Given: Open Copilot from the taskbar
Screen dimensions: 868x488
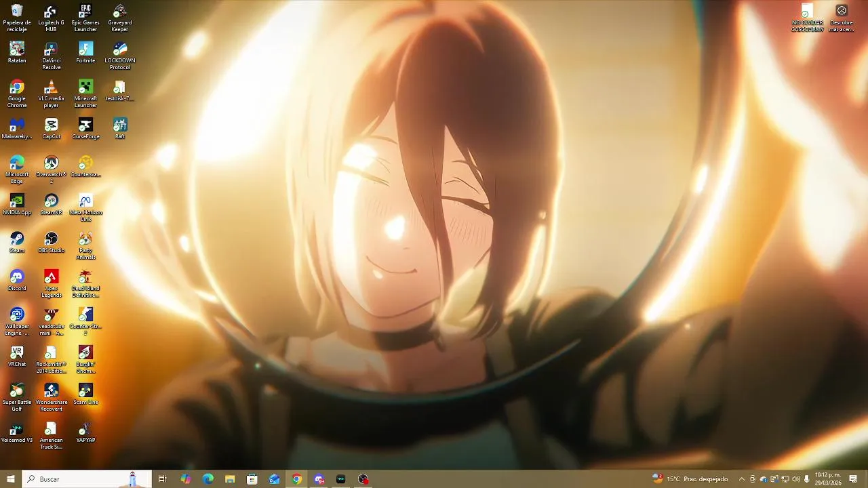Looking at the screenshot, I should (185, 479).
